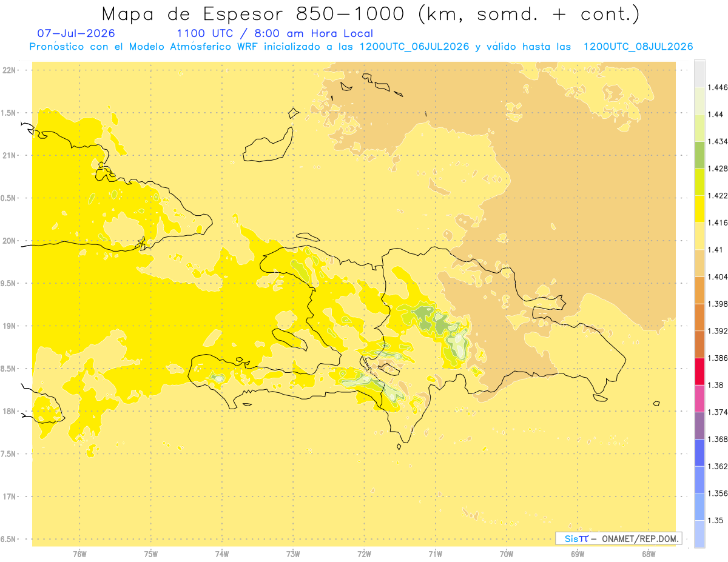728x562 pixels.
Task: Click the 73W longitude label
Action: pyautogui.click(x=293, y=554)
